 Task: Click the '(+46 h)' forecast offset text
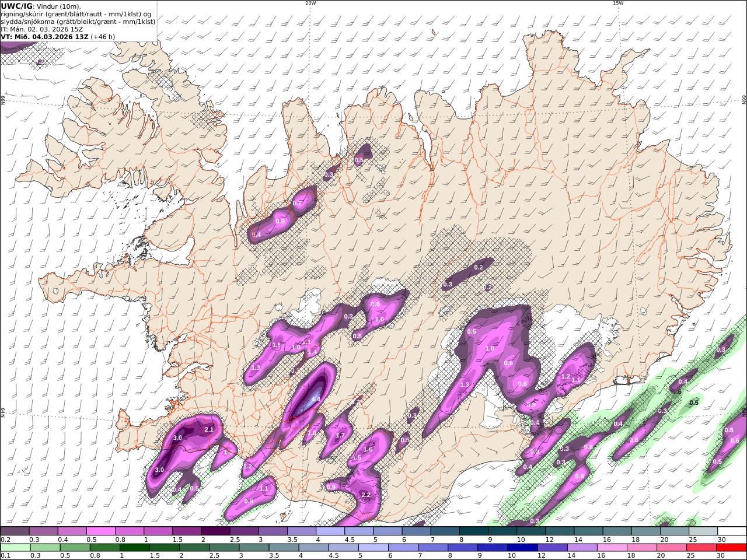point(103,36)
